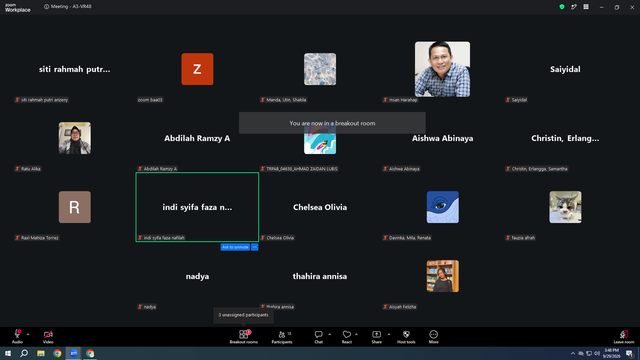This screenshot has width=640, height=360.
Task: Open Windows taskbar search
Action: tap(24, 353)
